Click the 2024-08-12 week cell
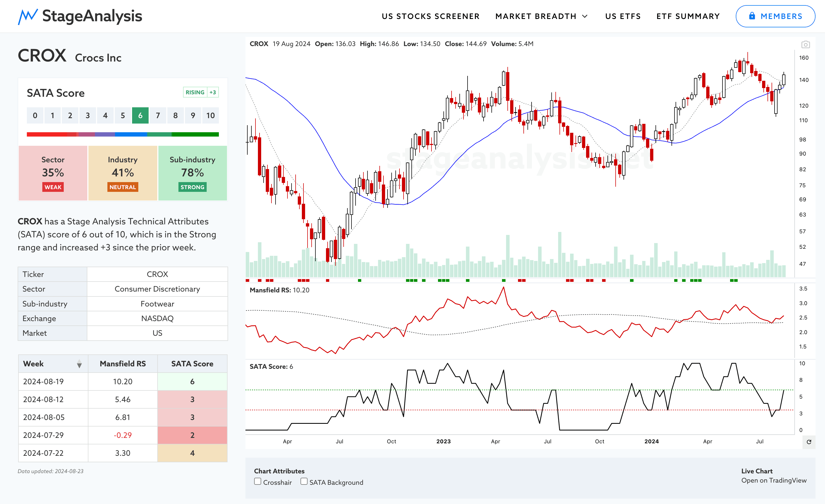Image resolution: width=825 pixels, height=504 pixels. coord(53,399)
